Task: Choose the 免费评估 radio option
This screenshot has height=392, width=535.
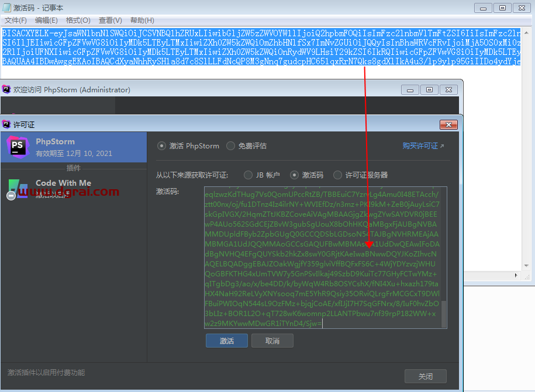Action: (231, 146)
